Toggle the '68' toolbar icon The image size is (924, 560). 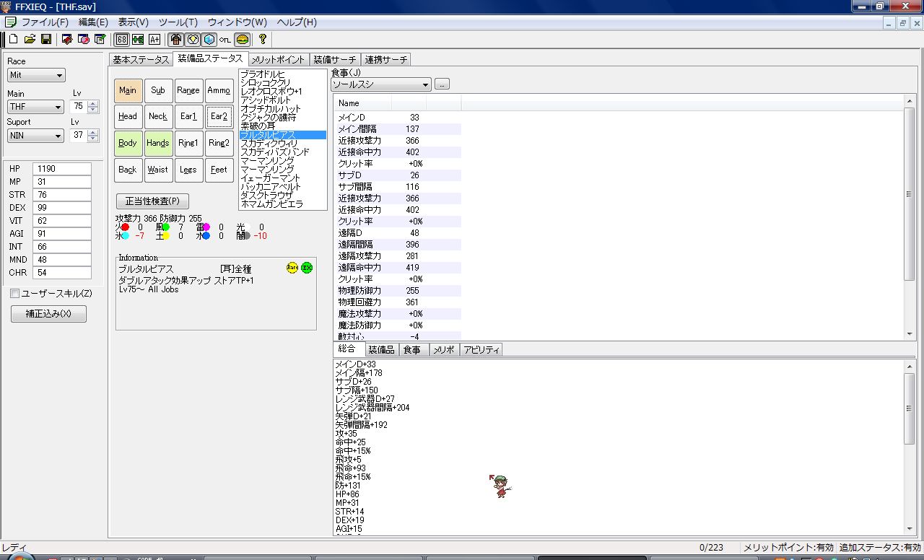[x=122, y=39]
